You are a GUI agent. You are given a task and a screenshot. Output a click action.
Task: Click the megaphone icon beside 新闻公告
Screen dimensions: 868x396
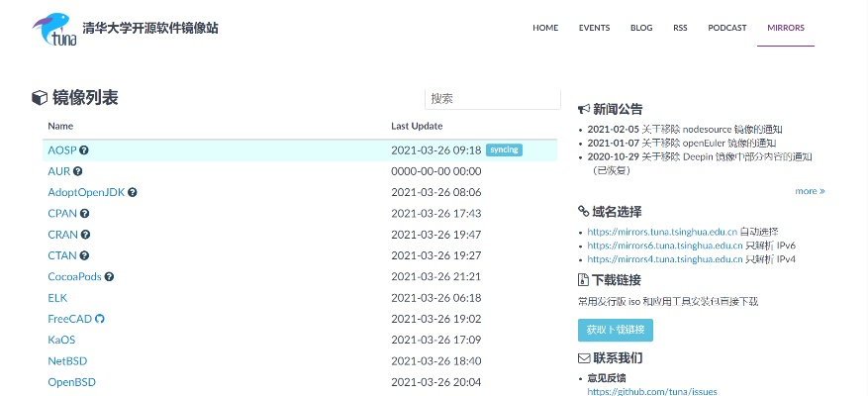coord(584,109)
